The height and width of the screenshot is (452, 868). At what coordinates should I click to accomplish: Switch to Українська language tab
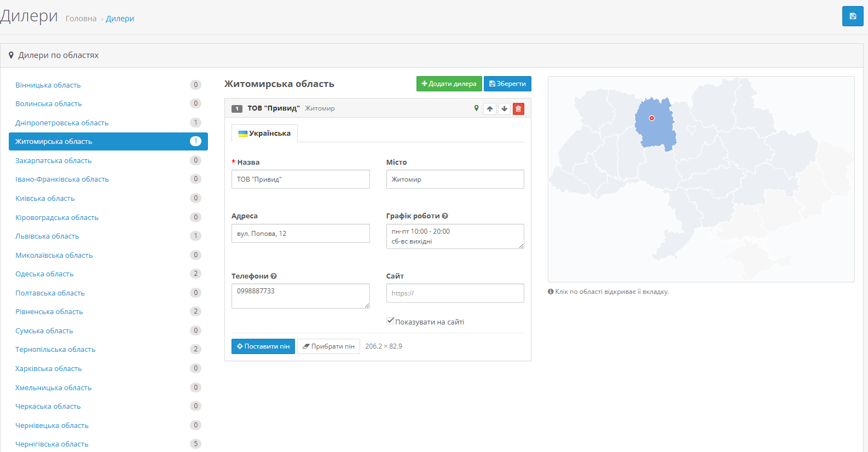[x=265, y=134]
